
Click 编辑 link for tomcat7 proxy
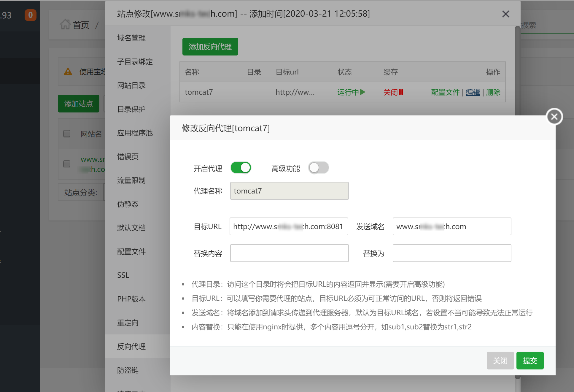pyautogui.click(x=473, y=92)
